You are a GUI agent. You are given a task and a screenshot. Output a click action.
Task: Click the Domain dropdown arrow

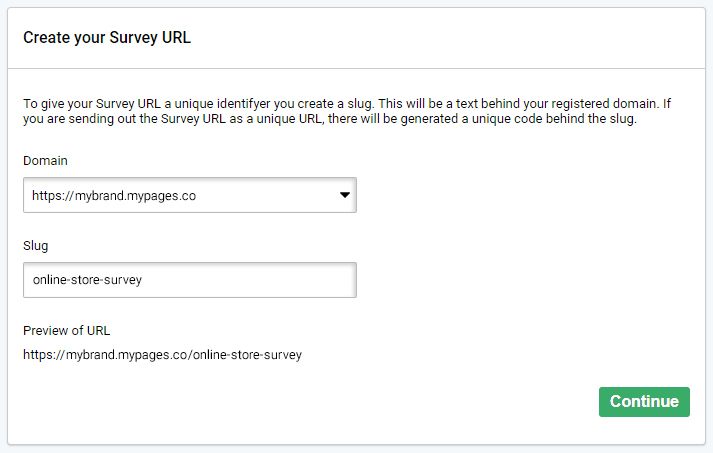[344, 196]
